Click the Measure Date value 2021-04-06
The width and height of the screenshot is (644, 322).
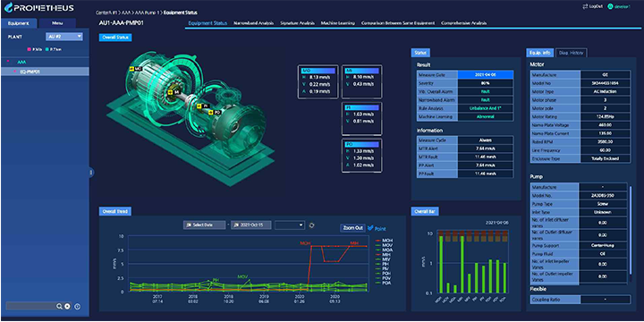[x=486, y=75]
